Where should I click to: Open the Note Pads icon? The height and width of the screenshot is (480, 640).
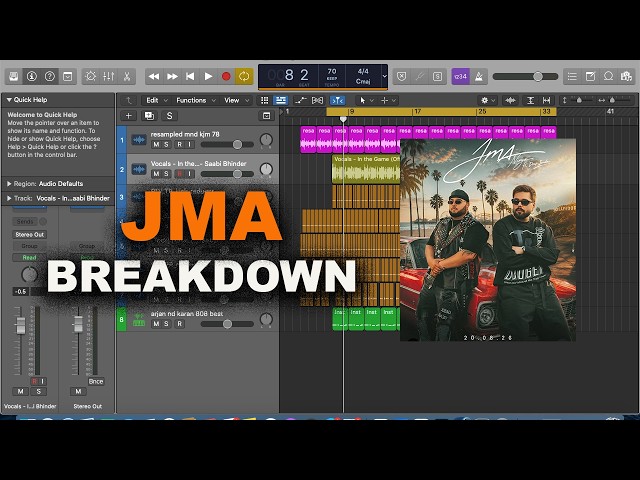pos(590,76)
